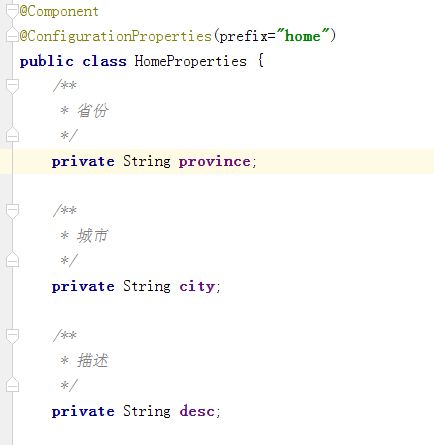Click String type on city line
Viewport: 434px width, 445px height.
(x=147, y=287)
